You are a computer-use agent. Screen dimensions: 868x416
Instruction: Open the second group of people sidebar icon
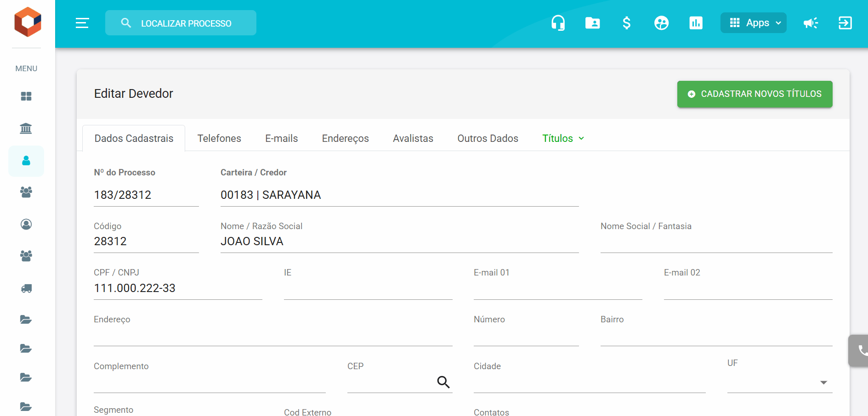tap(26, 256)
